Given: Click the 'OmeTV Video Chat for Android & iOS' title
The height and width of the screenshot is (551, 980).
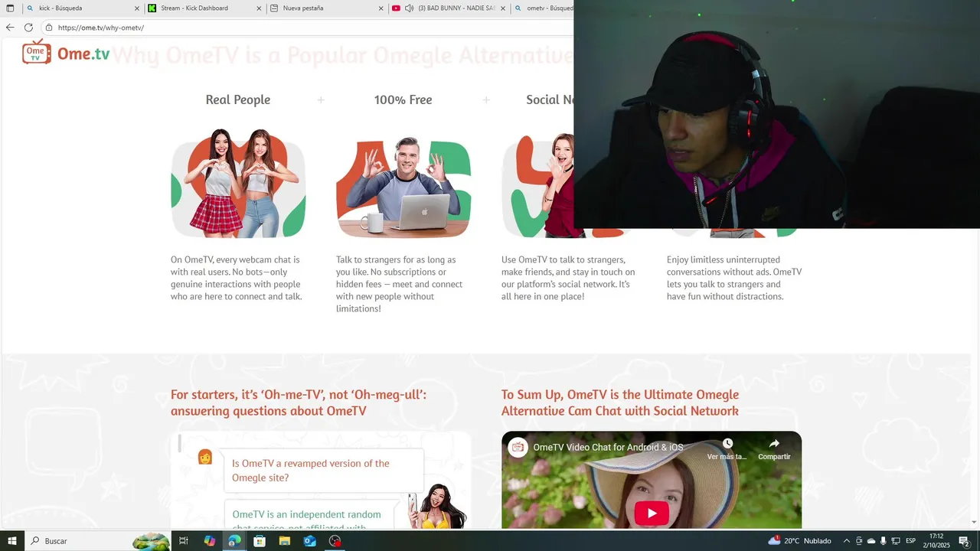Looking at the screenshot, I should 608,448.
